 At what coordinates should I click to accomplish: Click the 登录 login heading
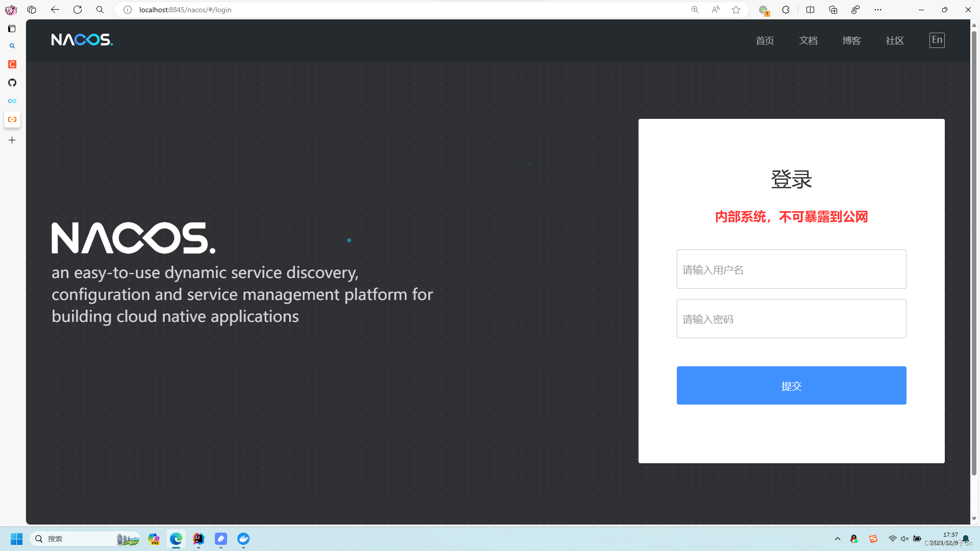(x=791, y=179)
